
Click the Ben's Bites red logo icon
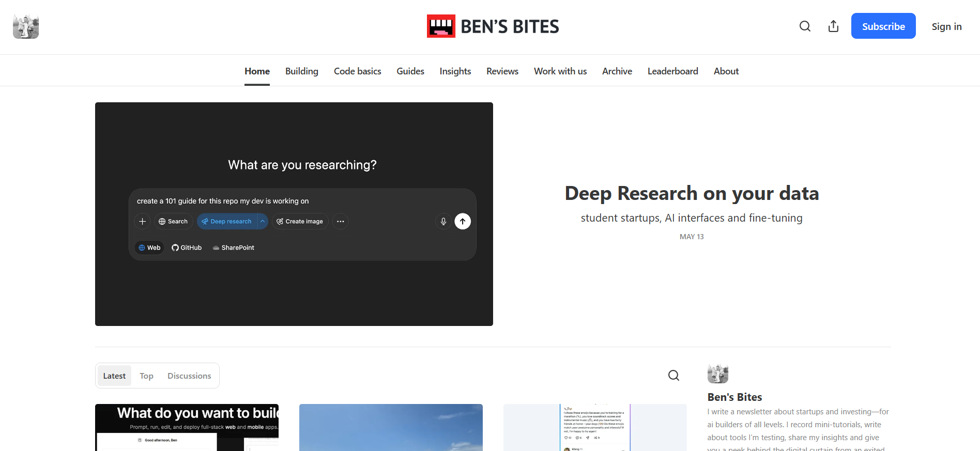(441, 26)
